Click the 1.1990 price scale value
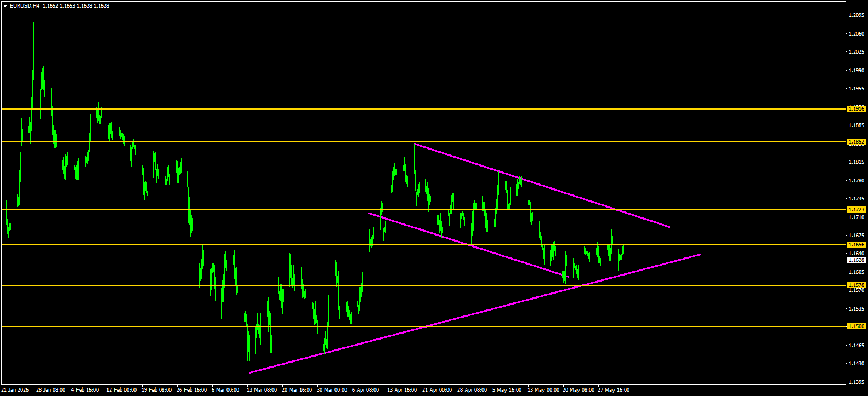The height and width of the screenshot is (396, 868). 856,71
